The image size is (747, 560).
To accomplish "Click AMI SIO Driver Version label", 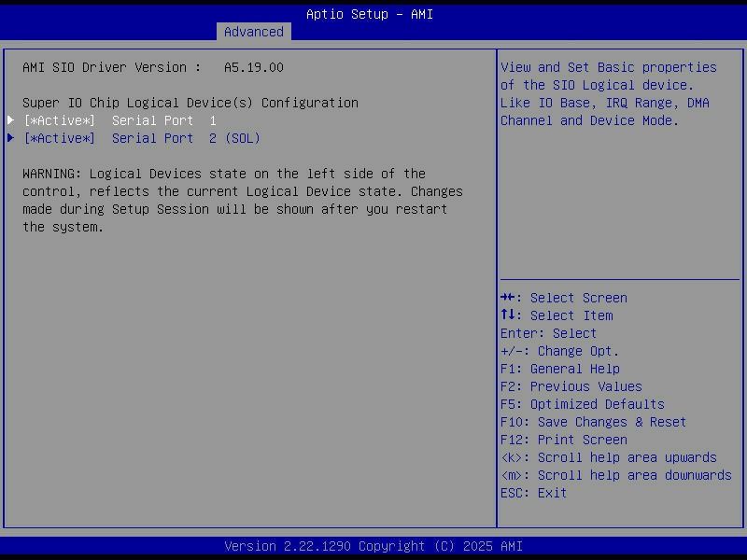I will (x=111, y=67).
